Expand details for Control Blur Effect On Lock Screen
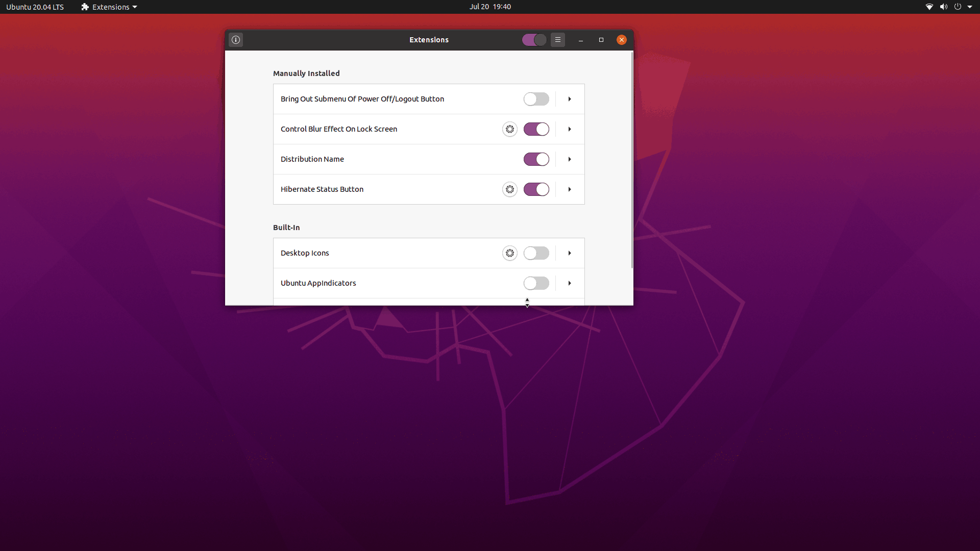Viewport: 980px width, 551px height. (569, 129)
